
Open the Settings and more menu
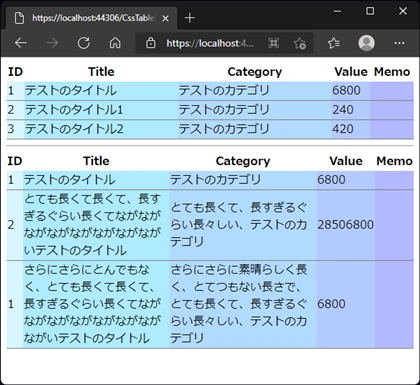point(399,43)
